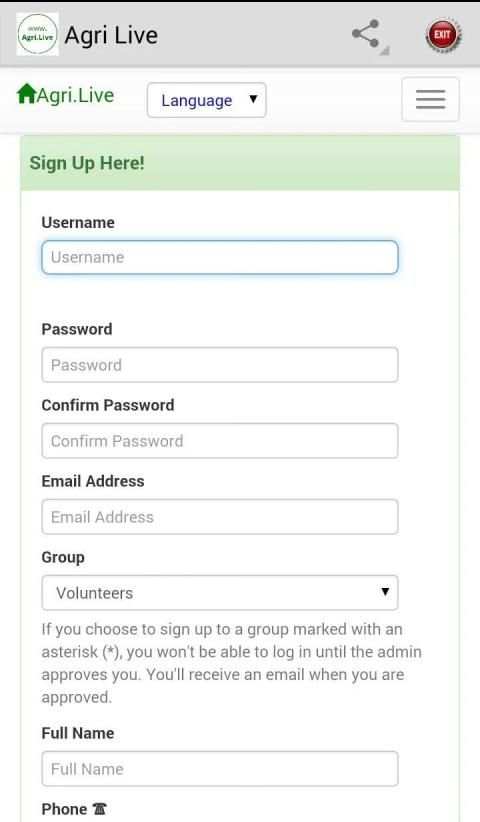
Task: Tap the round Agri.Live logo icon
Action: [37, 35]
